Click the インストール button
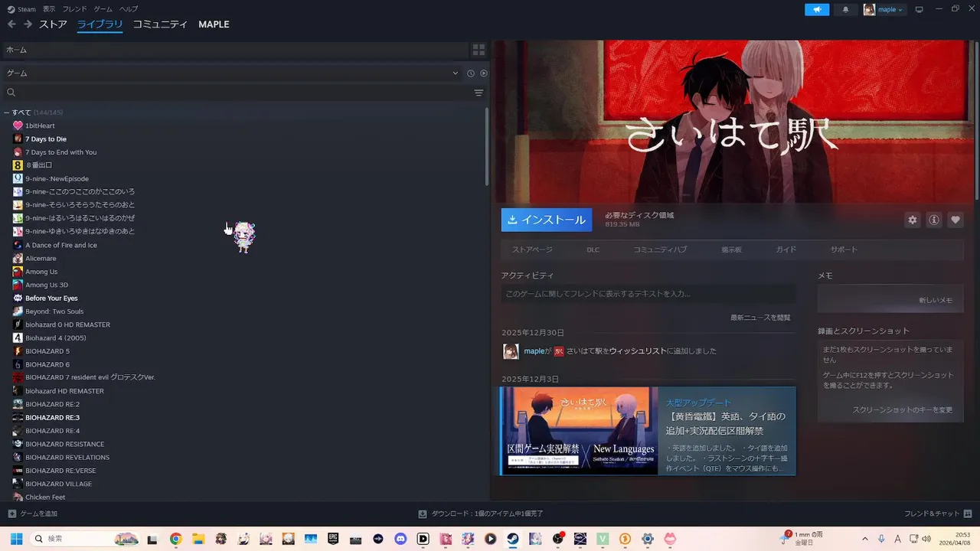The width and height of the screenshot is (980, 551). click(x=547, y=220)
